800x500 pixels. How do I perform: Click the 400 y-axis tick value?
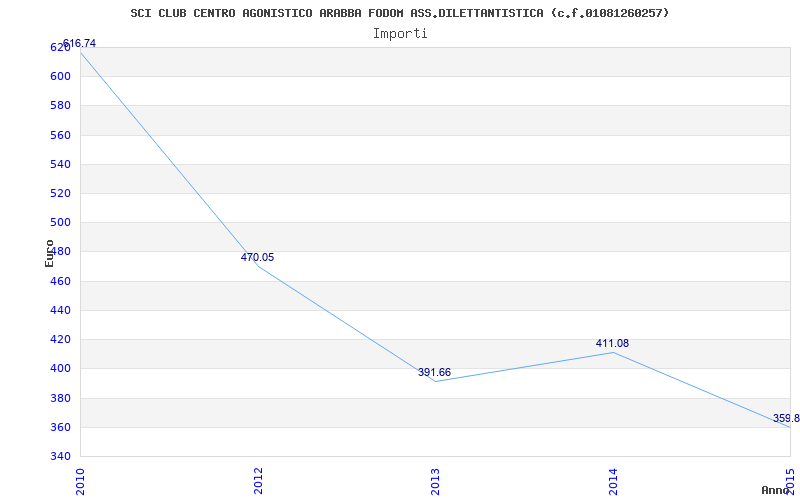60,368
